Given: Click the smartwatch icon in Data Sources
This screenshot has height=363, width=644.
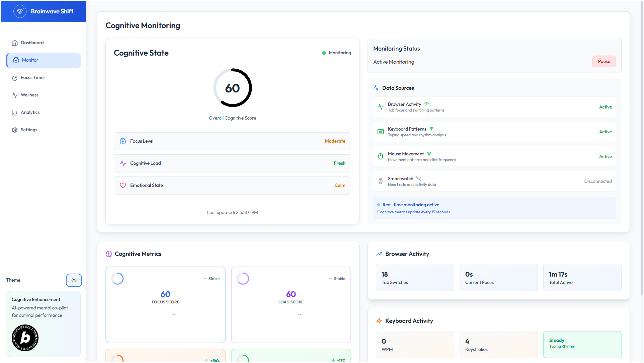Looking at the screenshot, I should click(x=381, y=181).
